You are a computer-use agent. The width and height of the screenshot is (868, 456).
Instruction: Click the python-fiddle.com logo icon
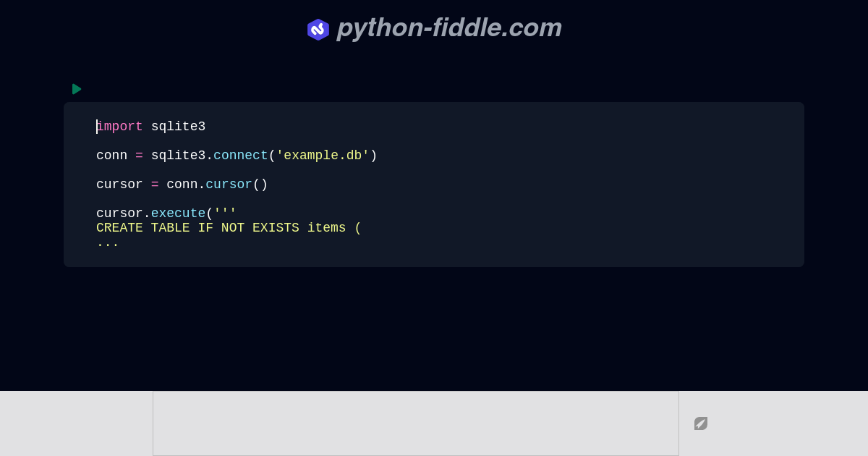318,29
